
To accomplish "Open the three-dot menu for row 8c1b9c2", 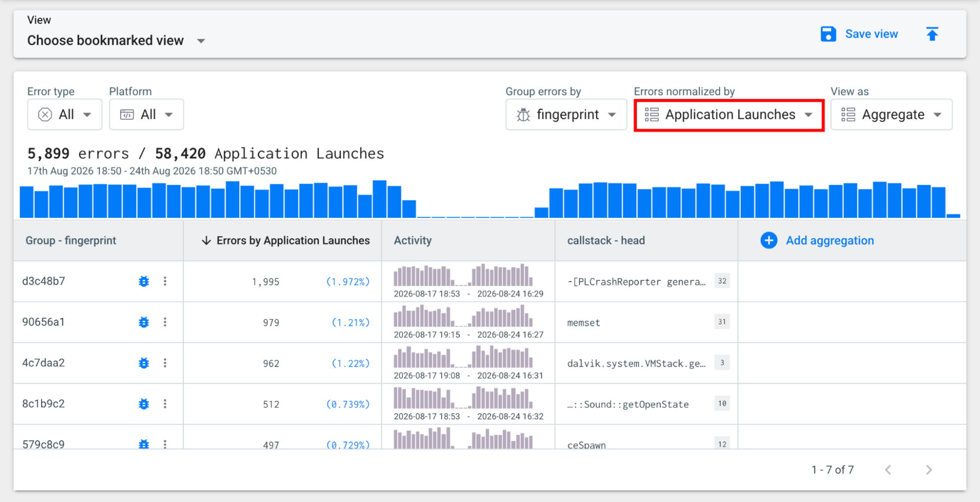I will click(x=165, y=403).
